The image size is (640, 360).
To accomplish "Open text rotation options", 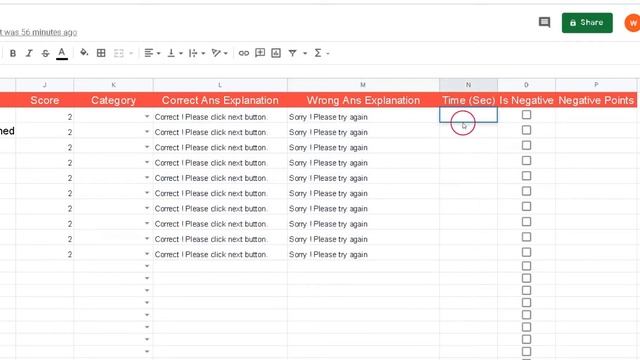I will pyautogui.click(x=216, y=53).
